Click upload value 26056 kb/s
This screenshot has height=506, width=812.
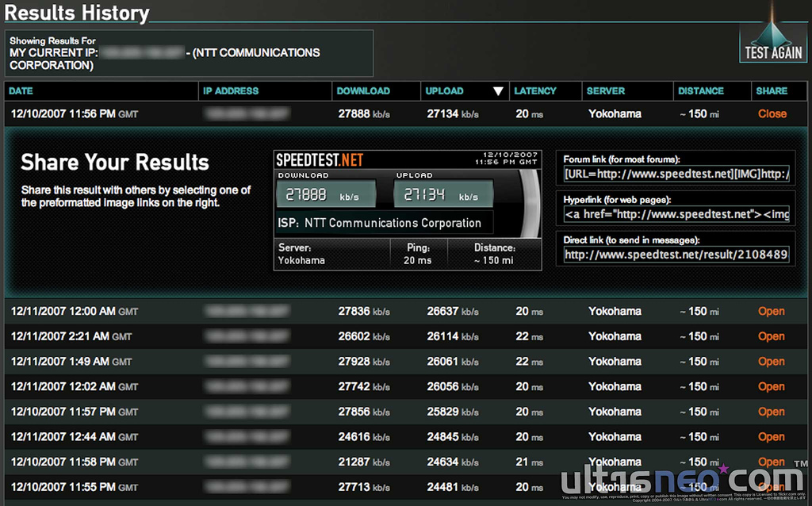pyautogui.click(x=453, y=387)
